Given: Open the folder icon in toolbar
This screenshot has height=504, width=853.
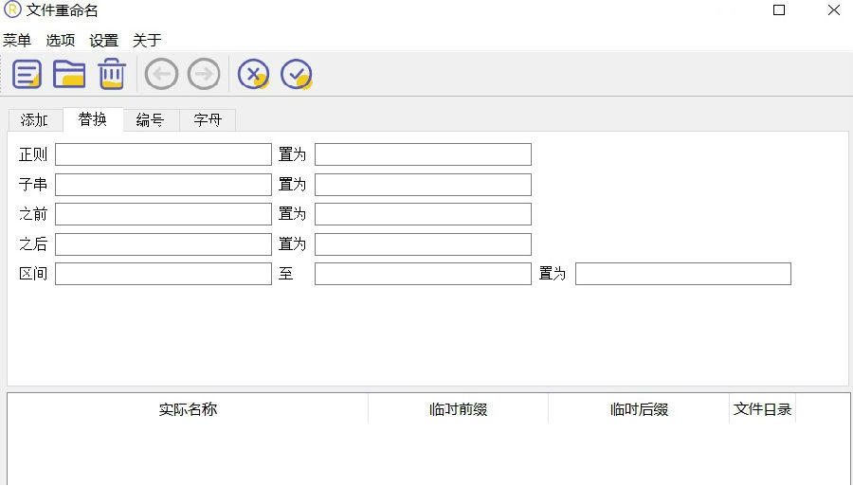Looking at the screenshot, I should 69,74.
